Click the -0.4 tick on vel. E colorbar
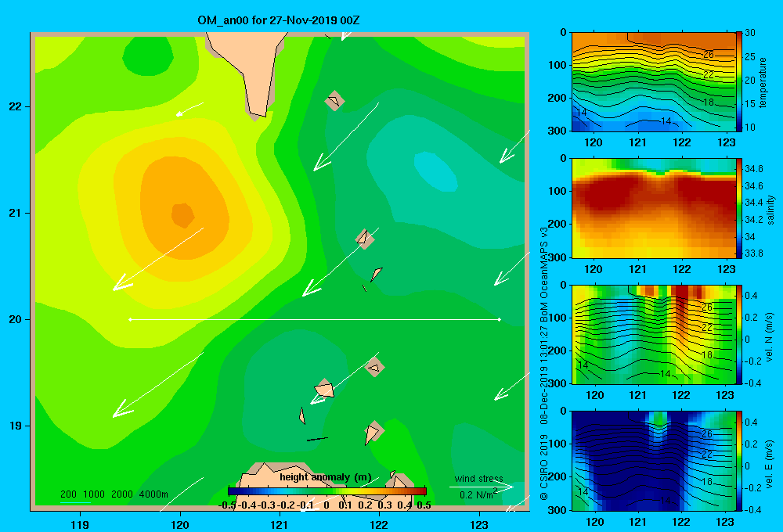 (x=752, y=509)
